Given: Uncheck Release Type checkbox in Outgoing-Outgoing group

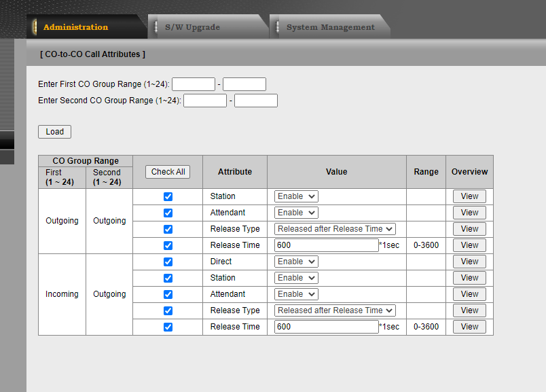Looking at the screenshot, I should point(168,229).
